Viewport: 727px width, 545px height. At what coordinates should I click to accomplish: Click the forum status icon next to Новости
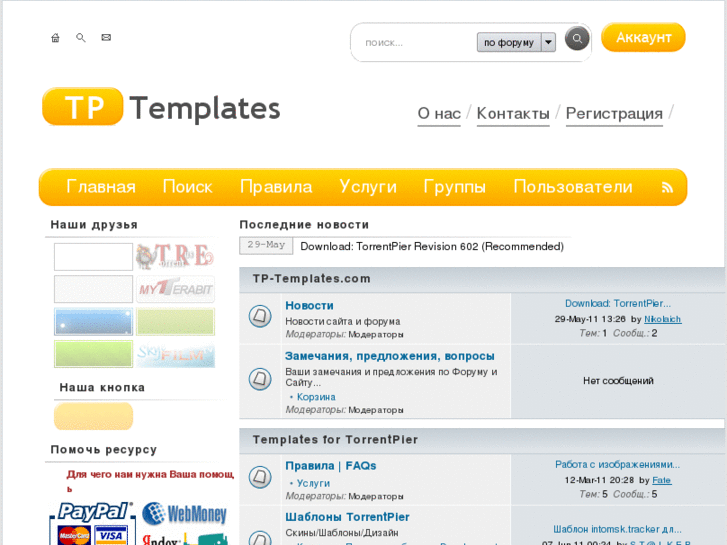[260, 316]
